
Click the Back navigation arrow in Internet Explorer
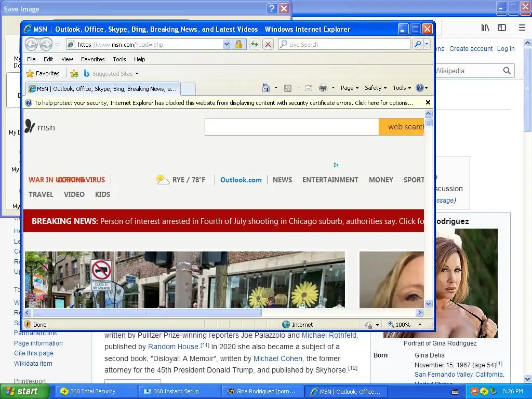(x=32, y=44)
